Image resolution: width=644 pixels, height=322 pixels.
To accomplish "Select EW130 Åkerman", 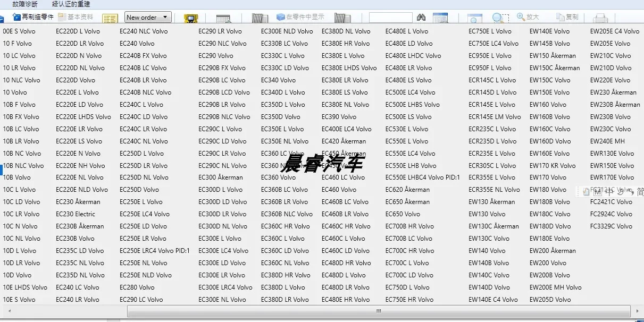I will (x=492, y=202).
